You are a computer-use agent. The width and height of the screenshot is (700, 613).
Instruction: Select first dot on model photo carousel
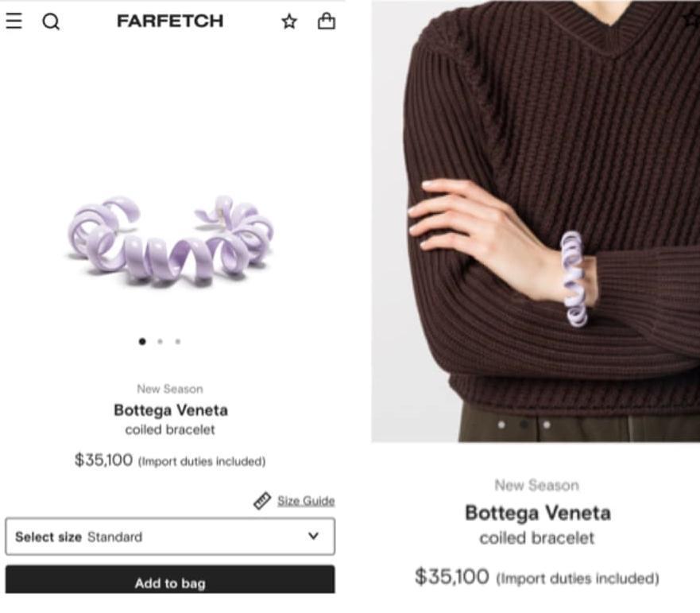[501, 425]
